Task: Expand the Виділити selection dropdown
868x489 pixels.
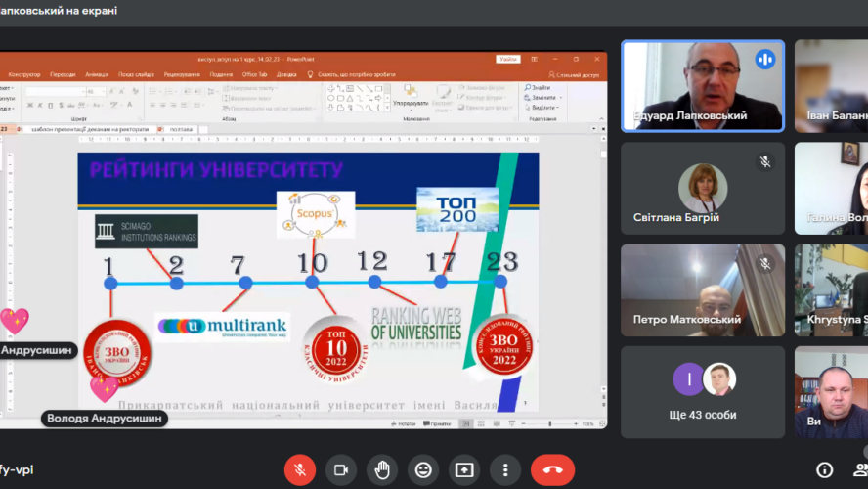Action: (544, 108)
